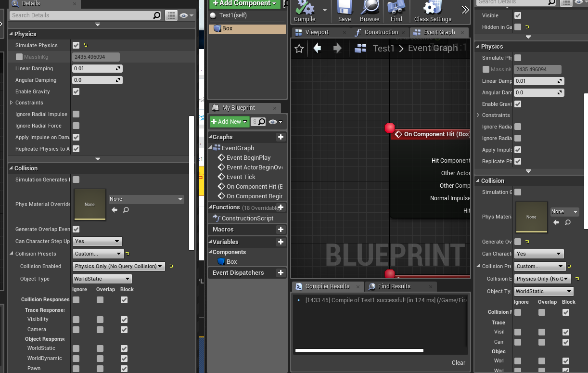Compile the blueprint
Screen dimensions: 588x373
click(x=304, y=12)
